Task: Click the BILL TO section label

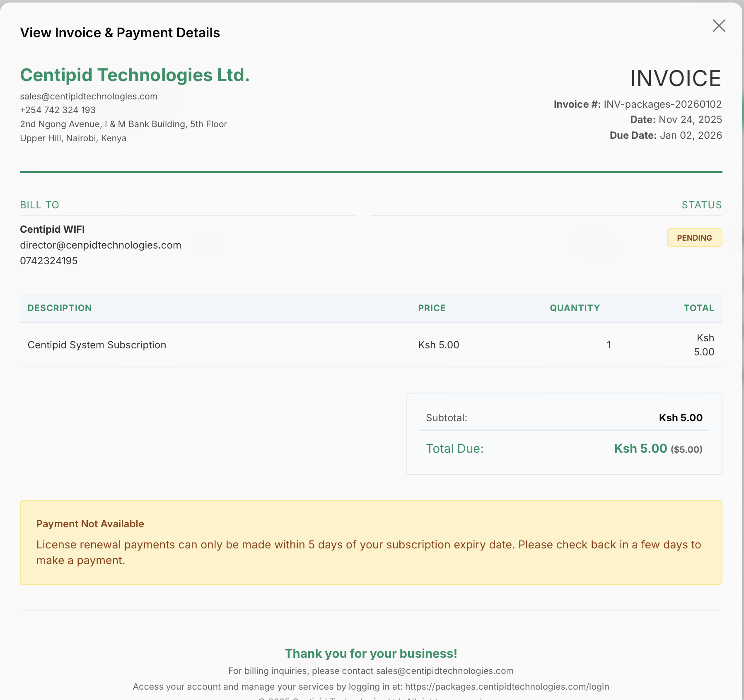Action: (x=39, y=205)
